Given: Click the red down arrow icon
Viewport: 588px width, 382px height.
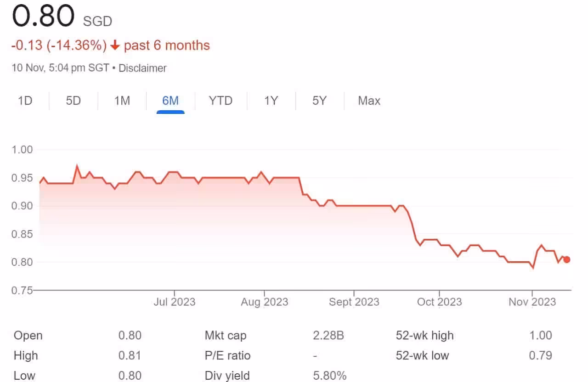Looking at the screenshot, I should (115, 45).
